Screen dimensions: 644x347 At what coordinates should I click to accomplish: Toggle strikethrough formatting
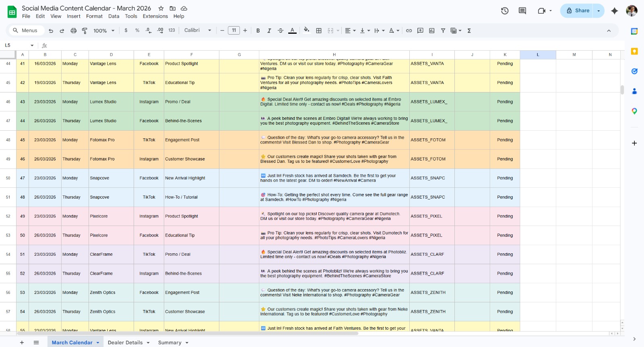tap(281, 31)
